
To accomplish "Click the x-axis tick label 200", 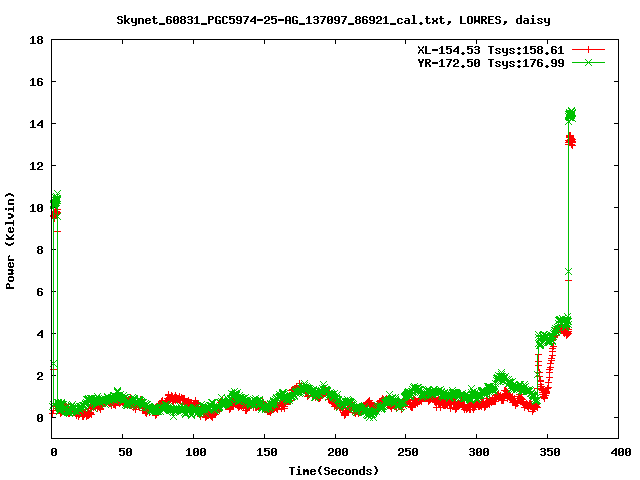I will point(338,452).
